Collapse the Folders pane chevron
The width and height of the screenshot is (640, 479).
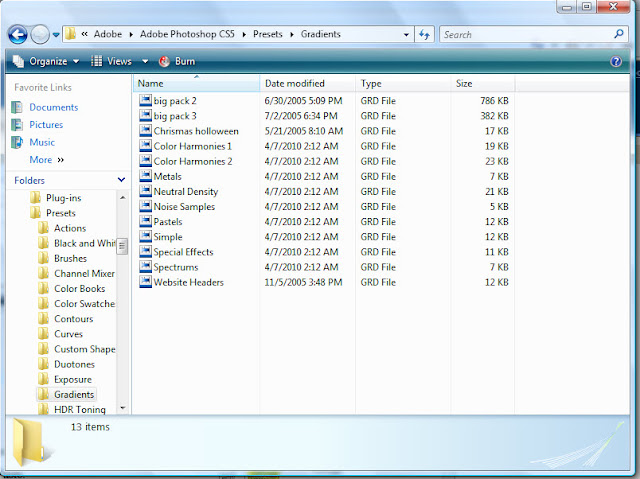tap(121, 180)
